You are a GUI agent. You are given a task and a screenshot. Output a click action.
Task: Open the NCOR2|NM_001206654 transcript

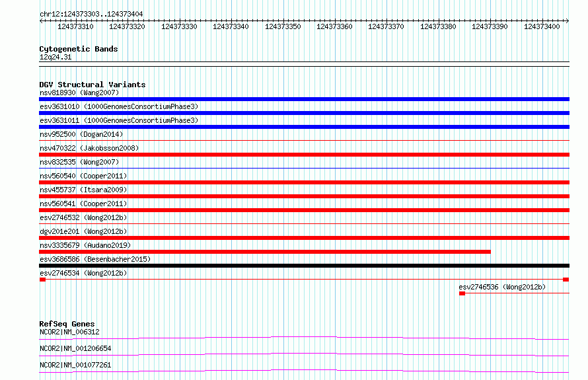(x=75, y=348)
